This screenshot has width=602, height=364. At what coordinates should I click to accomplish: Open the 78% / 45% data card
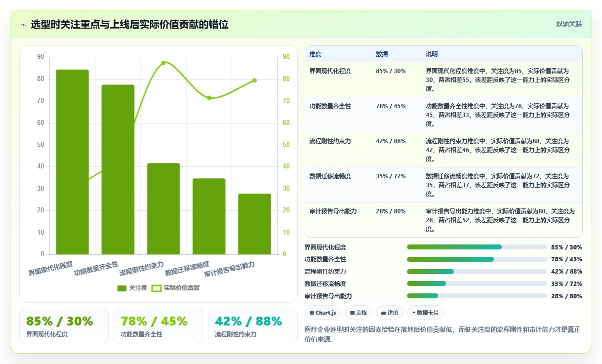coord(158,326)
